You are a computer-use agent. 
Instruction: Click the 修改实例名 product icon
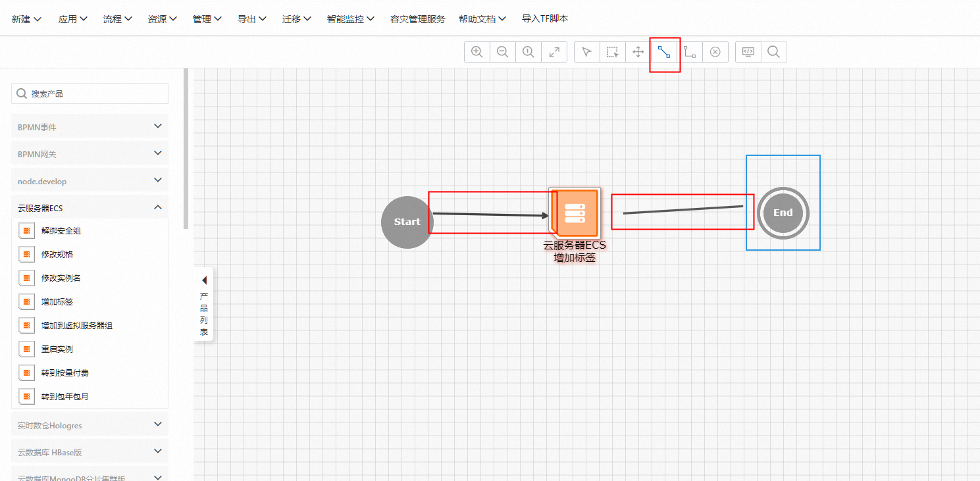[x=26, y=278]
